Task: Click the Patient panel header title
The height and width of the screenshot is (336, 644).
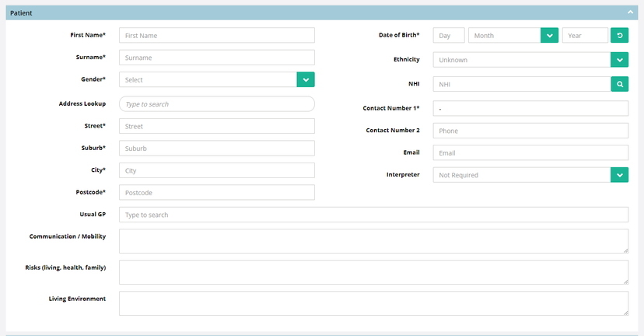Action: tap(21, 12)
